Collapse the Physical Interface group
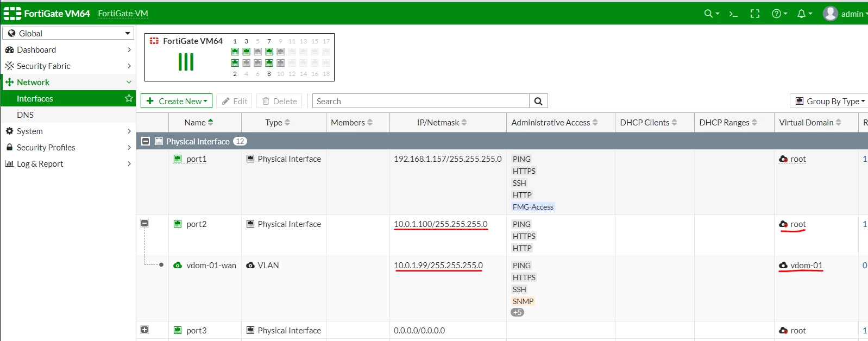868x341 pixels. click(x=146, y=141)
